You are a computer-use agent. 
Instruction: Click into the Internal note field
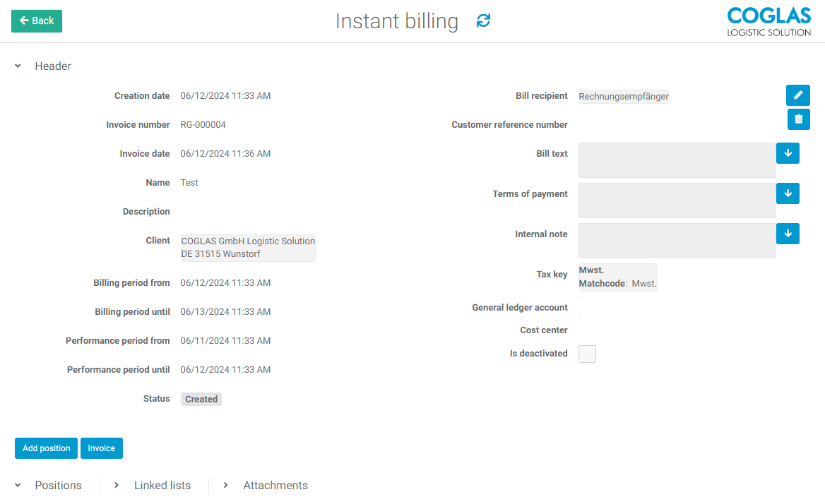click(x=677, y=241)
